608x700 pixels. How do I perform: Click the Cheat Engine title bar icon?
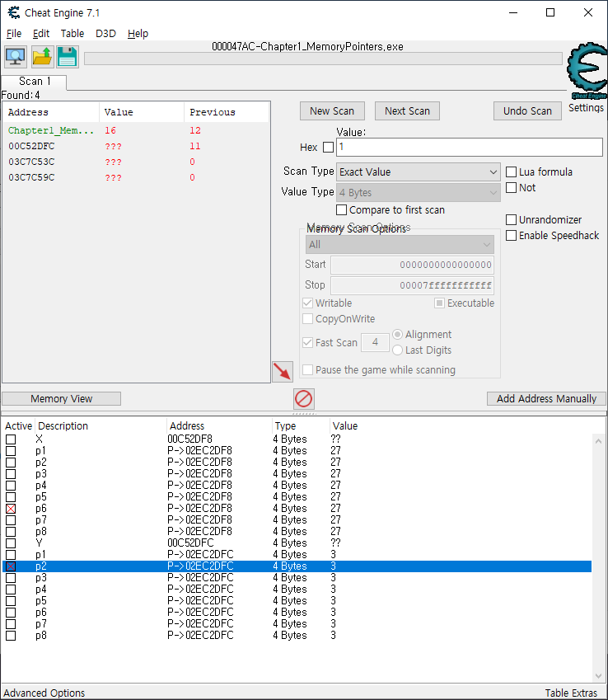tap(14, 12)
